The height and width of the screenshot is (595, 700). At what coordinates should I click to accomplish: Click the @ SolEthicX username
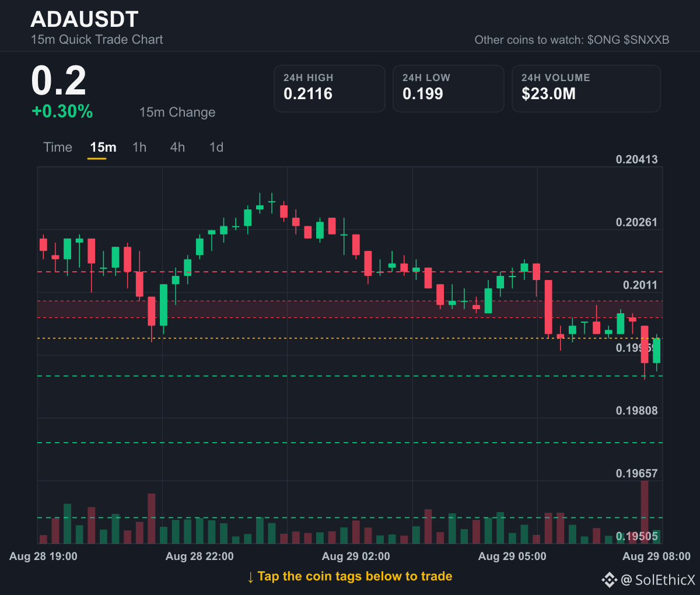pos(658,580)
